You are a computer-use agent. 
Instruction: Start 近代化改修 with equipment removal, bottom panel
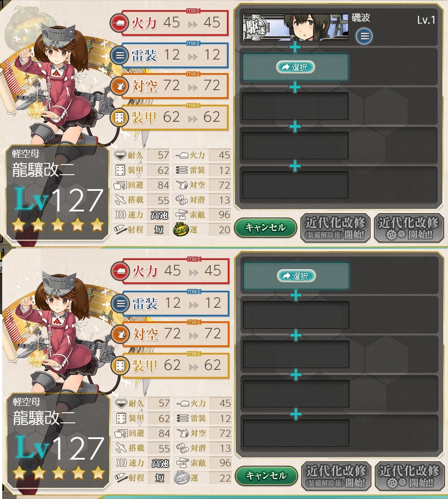(336, 476)
